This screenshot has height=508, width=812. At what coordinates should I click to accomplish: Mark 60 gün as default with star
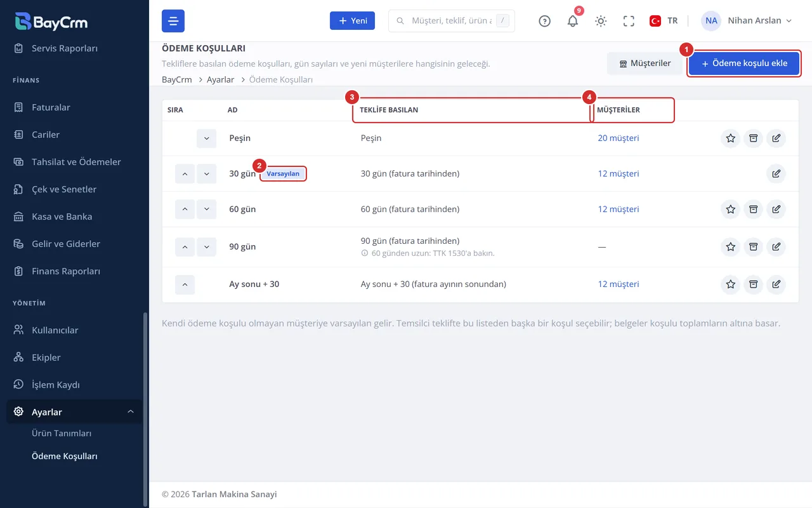pos(731,209)
